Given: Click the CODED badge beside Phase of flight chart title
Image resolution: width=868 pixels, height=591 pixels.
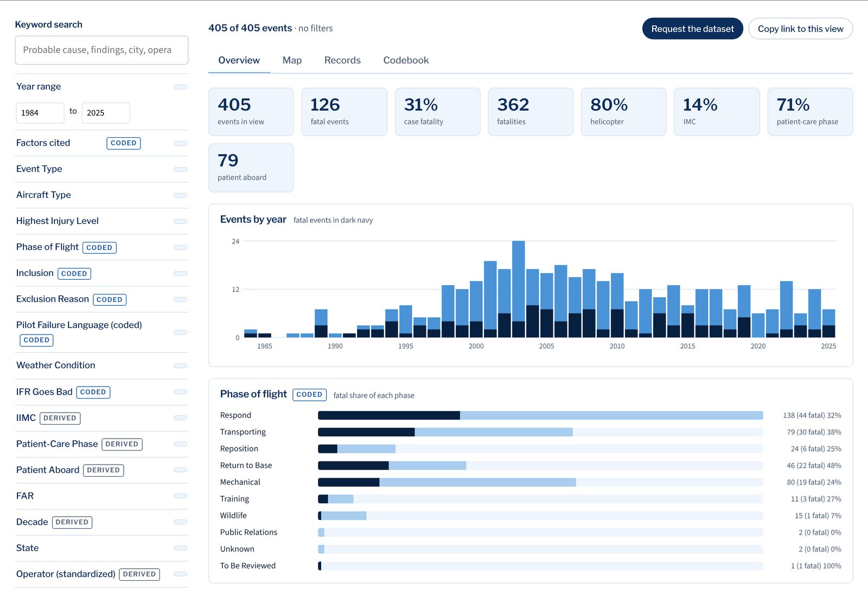Looking at the screenshot, I should pos(309,395).
